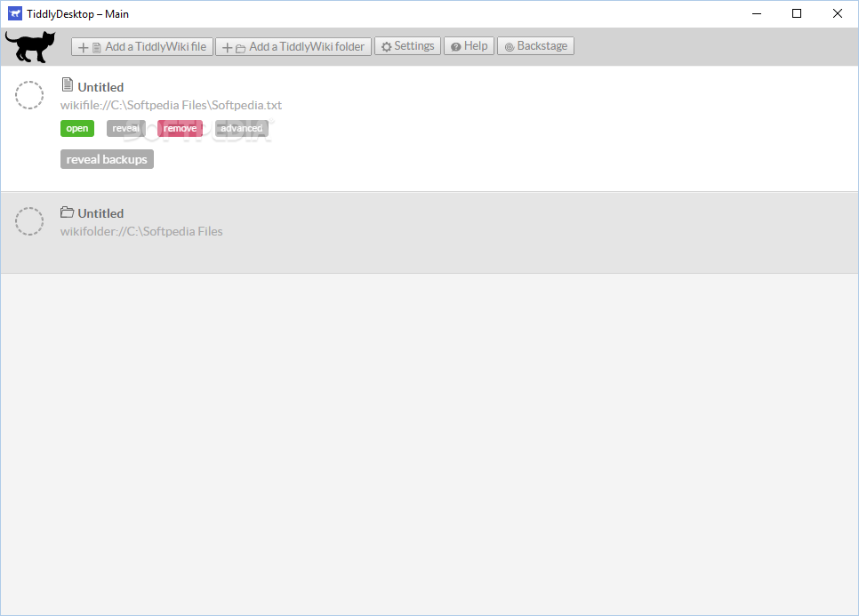The height and width of the screenshot is (616, 859).
Task: Select the Untitled wiki folder title
Action: (100, 213)
